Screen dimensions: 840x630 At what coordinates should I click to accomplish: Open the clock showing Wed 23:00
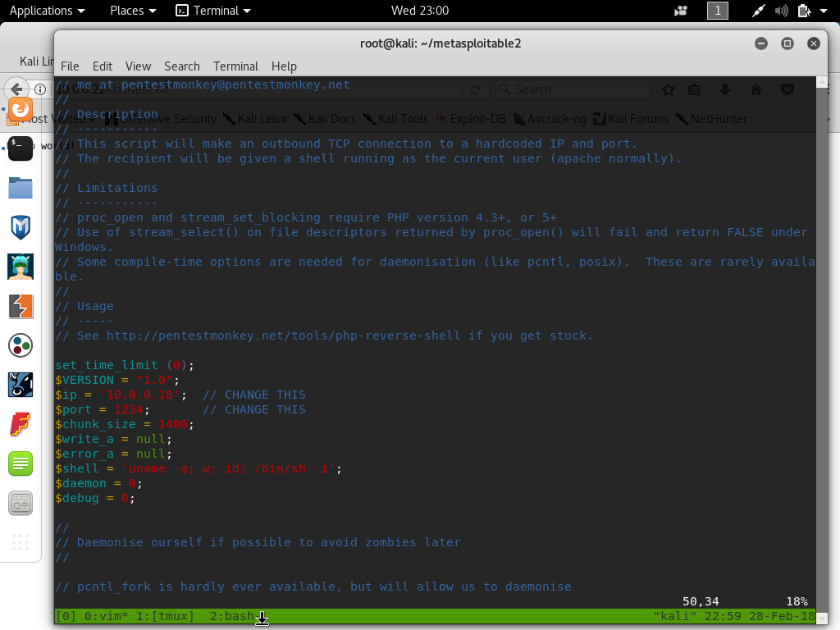(x=420, y=11)
